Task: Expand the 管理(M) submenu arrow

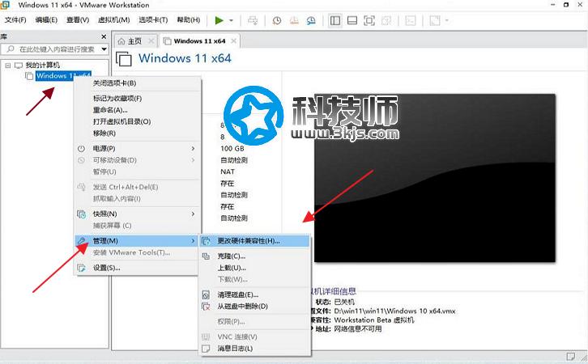Action: click(x=193, y=241)
